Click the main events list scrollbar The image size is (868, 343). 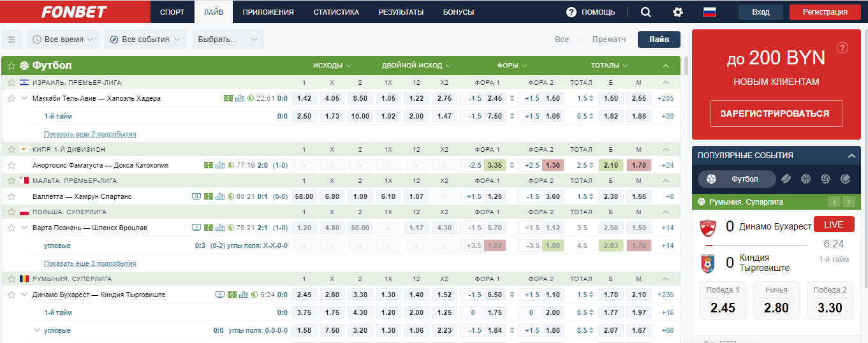(x=686, y=66)
